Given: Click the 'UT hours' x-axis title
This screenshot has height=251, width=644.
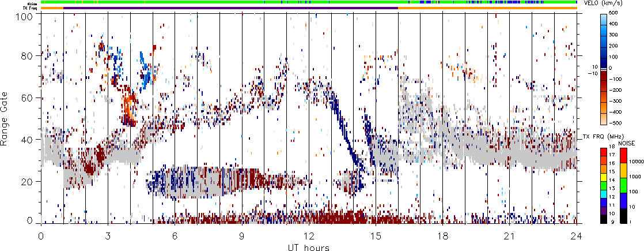Looking at the screenshot, I should coord(308,247).
